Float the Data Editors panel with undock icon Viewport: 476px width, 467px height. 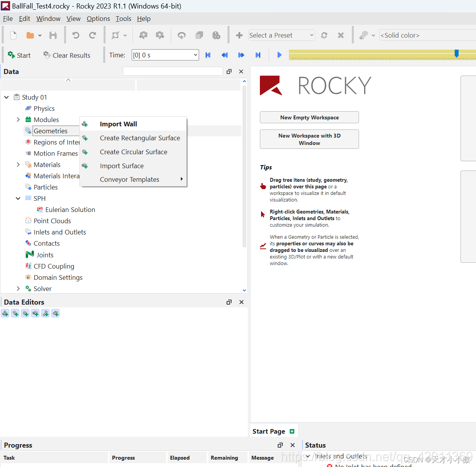tap(229, 302)
